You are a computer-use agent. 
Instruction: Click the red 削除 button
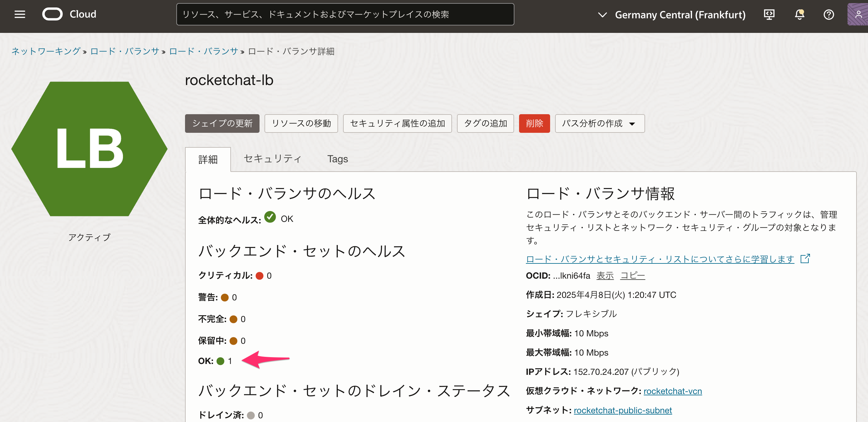pyautogui.click(x=534, y=123)
